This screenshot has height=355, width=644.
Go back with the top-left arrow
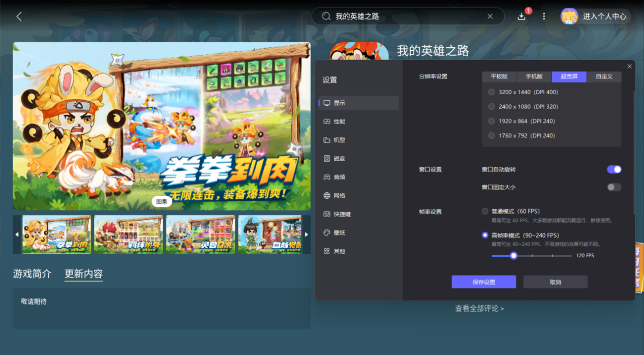pyautogui.click(x=19, y=16)
